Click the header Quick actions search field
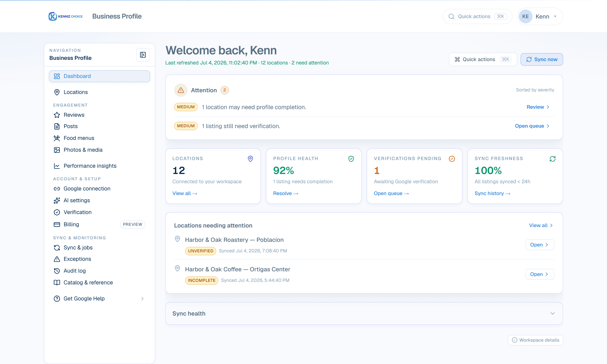The height and width of the screenshot is (364, 607). point(477,16)
